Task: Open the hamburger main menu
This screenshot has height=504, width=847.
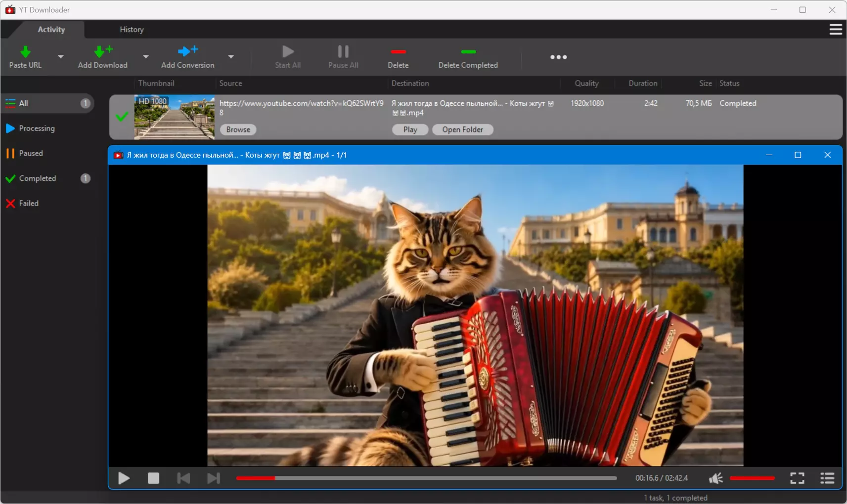Action: click(836, 30)
